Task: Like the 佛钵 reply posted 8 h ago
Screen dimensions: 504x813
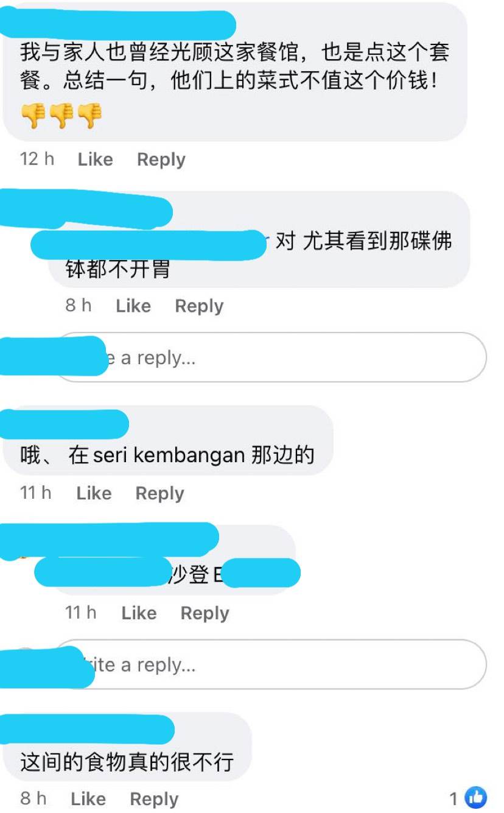Action: [x=133, y=306]
